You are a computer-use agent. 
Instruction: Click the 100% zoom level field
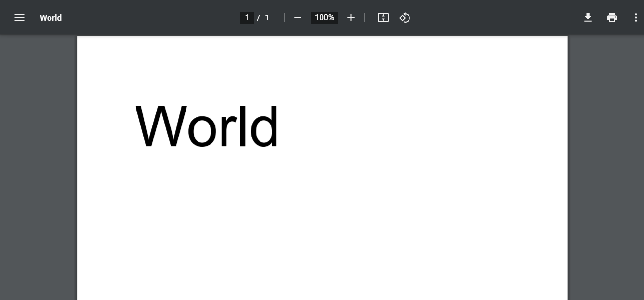324,18
